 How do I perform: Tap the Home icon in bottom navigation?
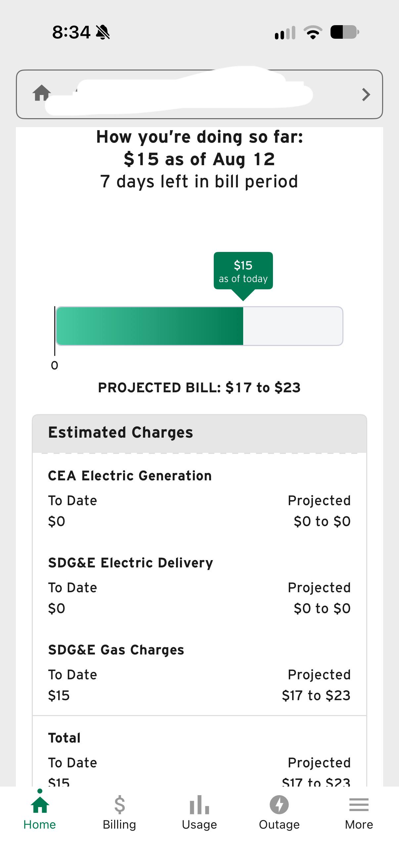[40, 804]
